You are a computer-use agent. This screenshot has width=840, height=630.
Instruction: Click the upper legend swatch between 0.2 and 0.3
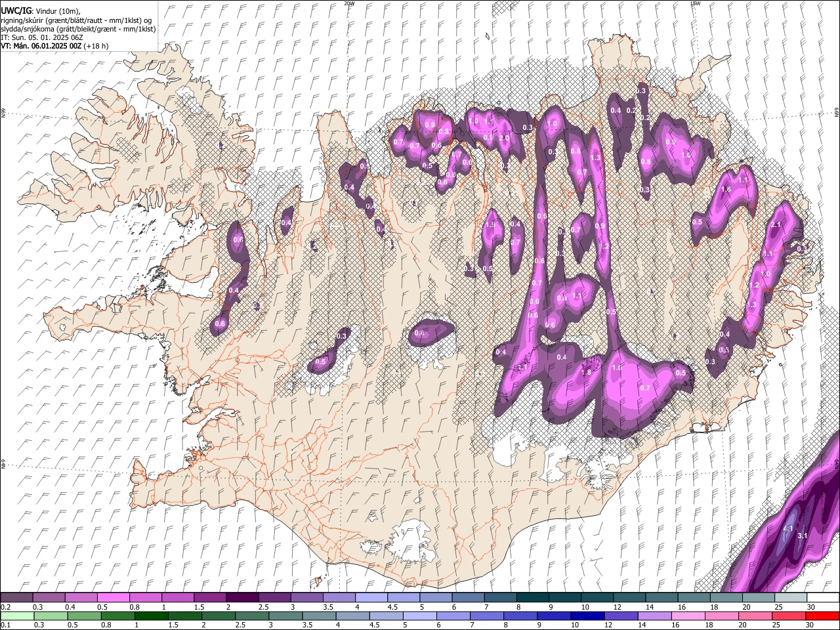pos(17,598)
